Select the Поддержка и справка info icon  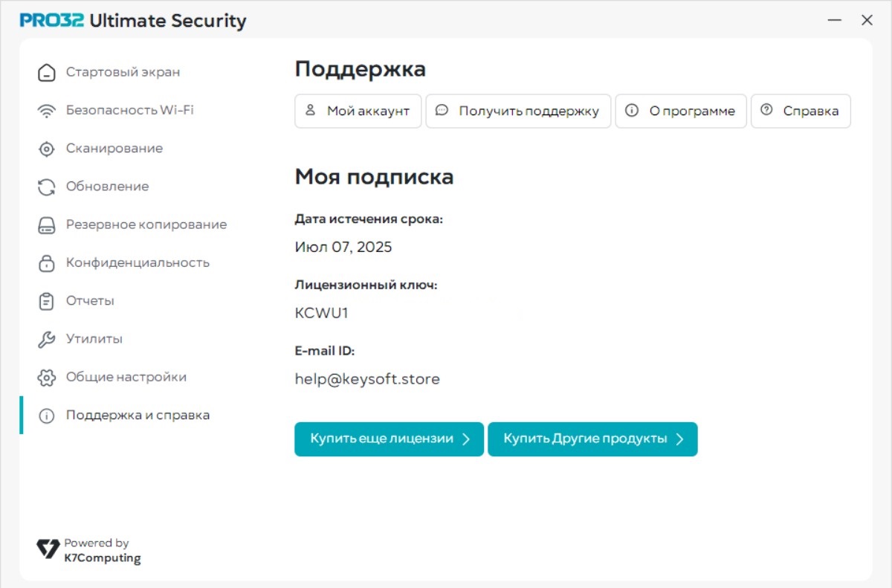pyautogui.click(x=46, y=416)
